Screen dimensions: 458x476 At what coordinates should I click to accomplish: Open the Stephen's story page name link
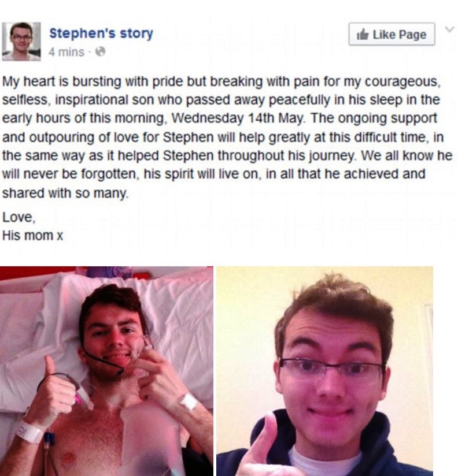click(101, 33)
